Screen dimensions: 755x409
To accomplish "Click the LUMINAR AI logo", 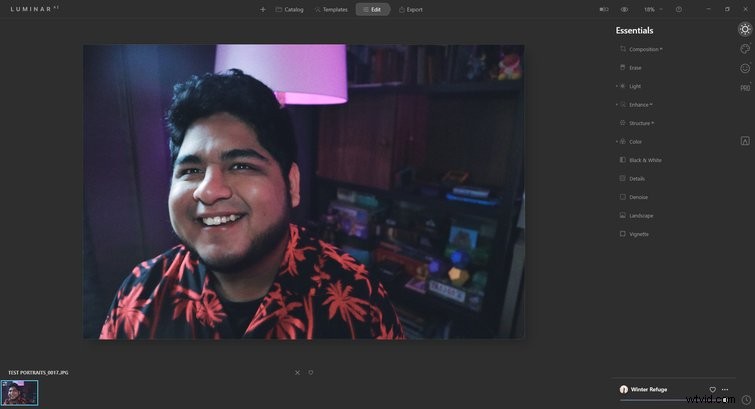I will 34,9.
